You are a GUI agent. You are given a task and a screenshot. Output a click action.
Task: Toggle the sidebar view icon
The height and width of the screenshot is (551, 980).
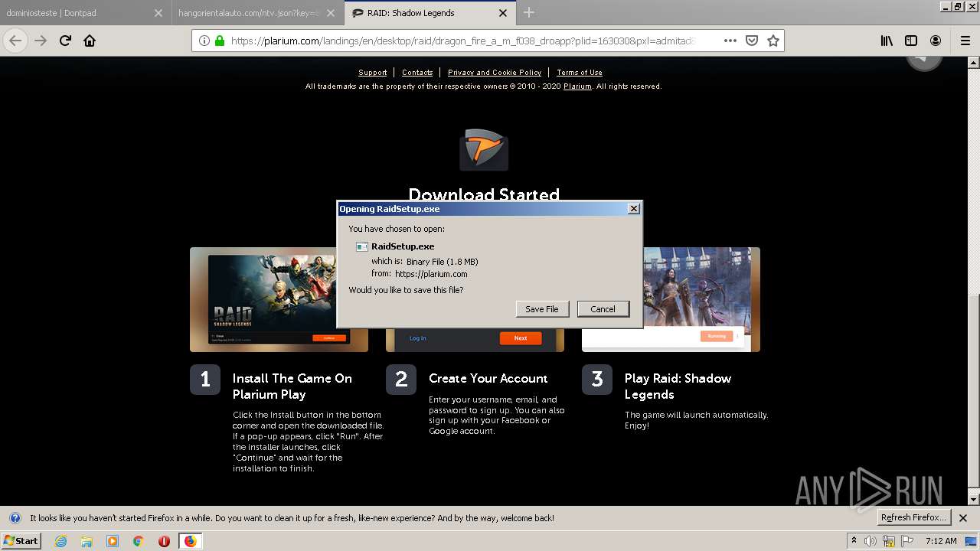point(911,41)
